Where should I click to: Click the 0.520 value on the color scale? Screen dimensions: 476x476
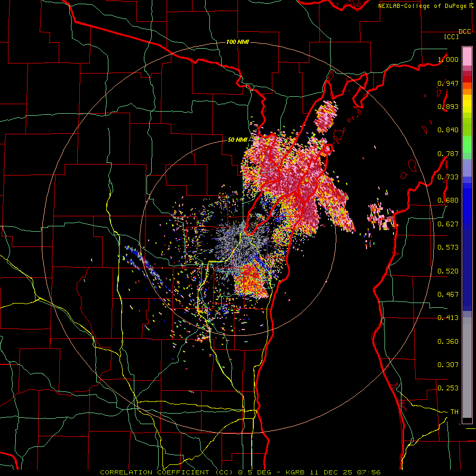coord(448,271)
